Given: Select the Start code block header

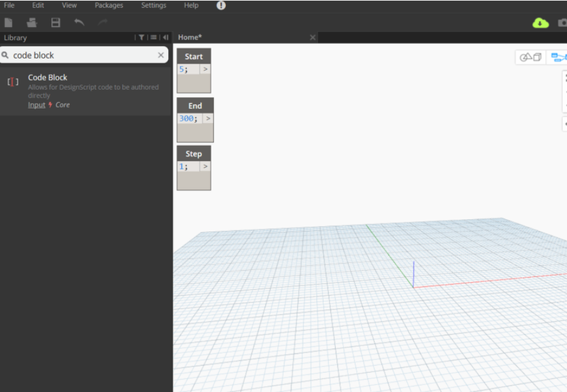Looking at the screenshot, I should tap(193, 57).
